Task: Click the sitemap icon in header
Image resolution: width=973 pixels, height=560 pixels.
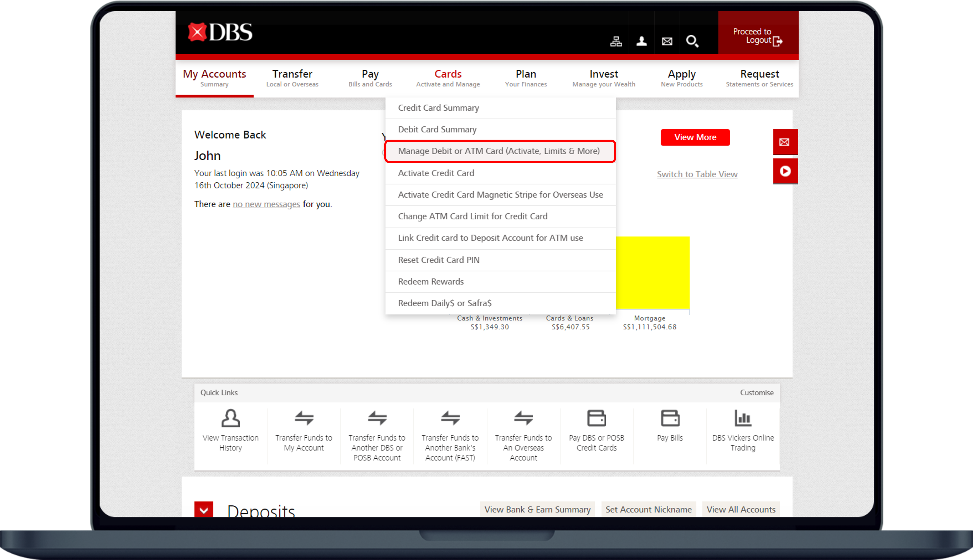Action: pyautogui.click(x=616, y=41)
